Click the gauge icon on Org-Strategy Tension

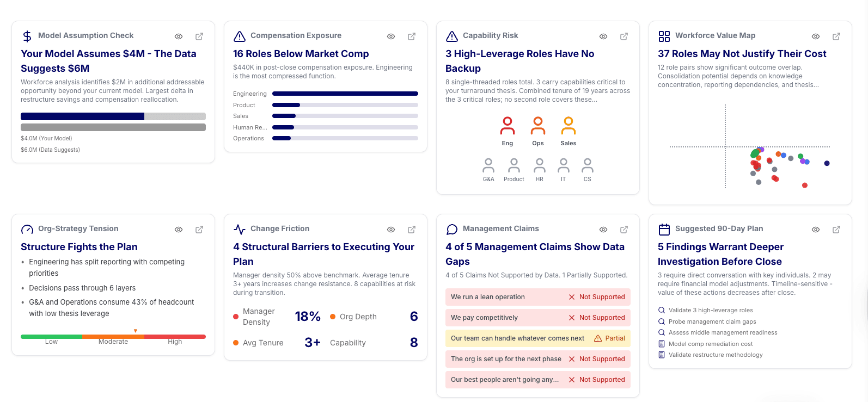[26, 228]
